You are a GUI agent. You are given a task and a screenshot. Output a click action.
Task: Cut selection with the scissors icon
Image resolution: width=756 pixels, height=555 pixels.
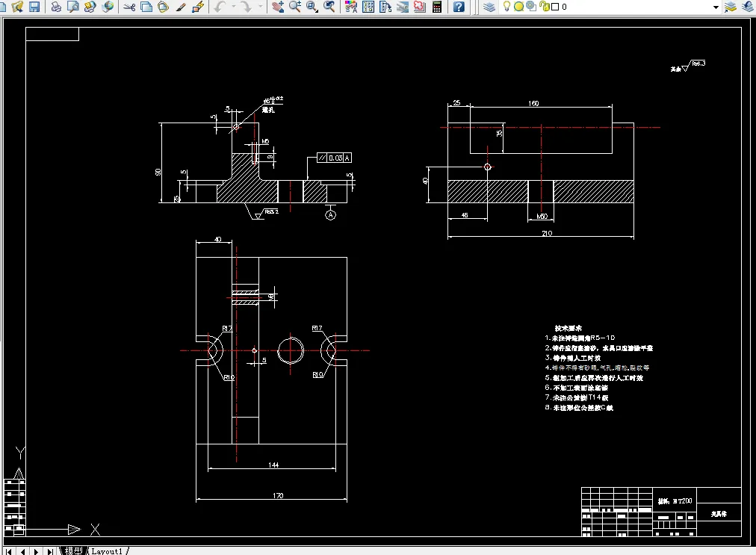[x=129, y=7]
